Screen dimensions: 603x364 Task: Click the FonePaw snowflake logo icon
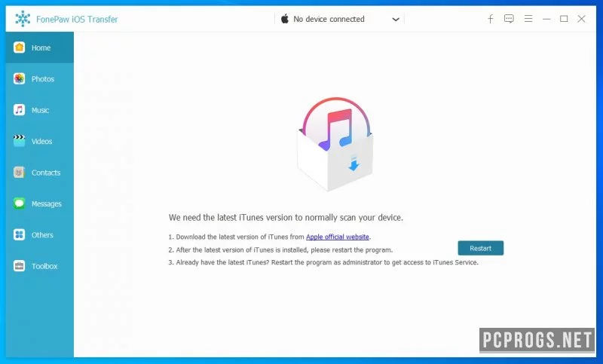pyautogui.click(x=23, y=19)
